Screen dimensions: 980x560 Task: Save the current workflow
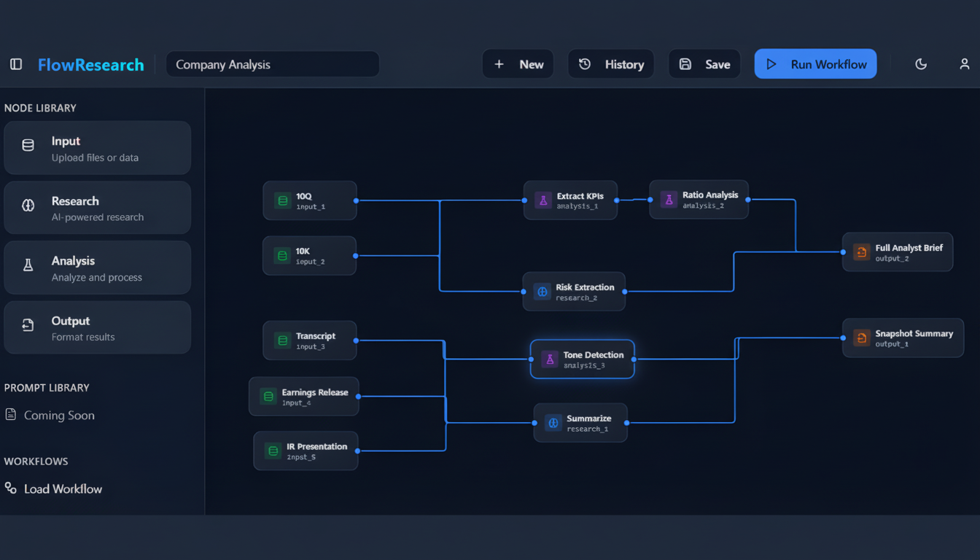click(x=704, y=64)
